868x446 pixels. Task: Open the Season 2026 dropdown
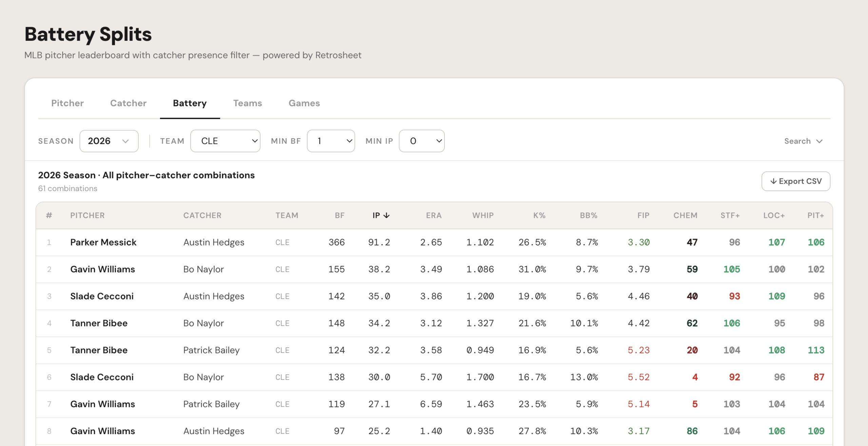point(109,141)
